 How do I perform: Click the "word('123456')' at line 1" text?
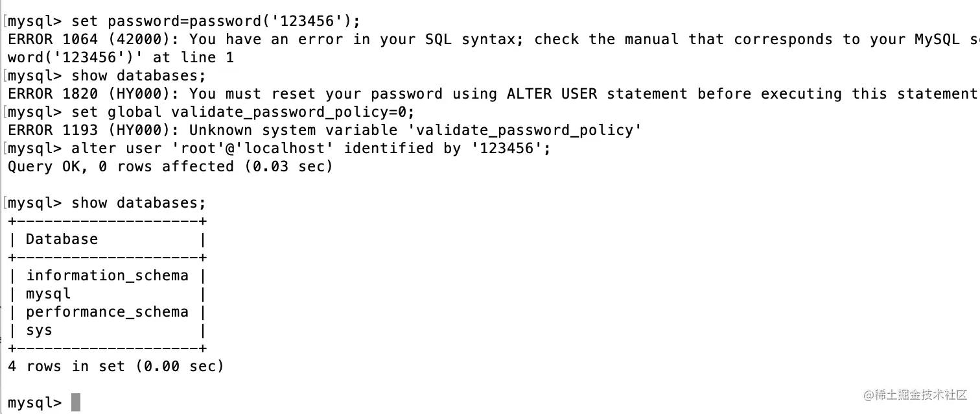pyautogui.click(x=121, y=58)
